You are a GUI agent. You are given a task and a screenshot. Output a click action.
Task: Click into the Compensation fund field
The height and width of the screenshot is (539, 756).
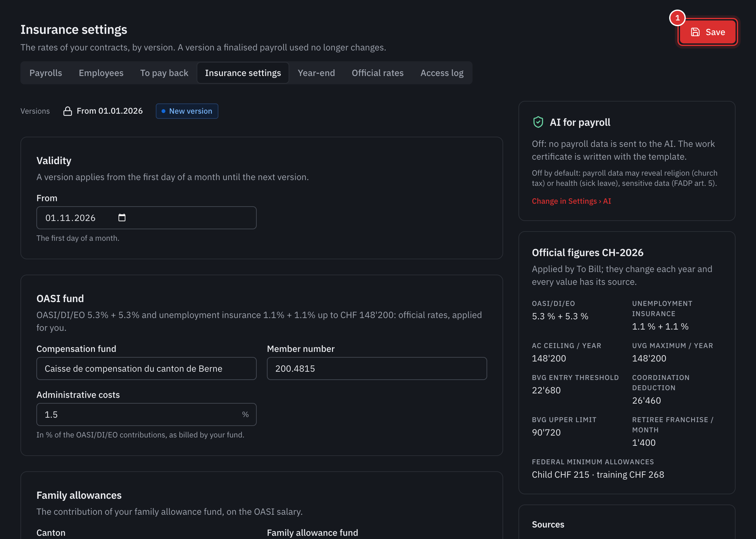pyautogui.click(x=146, y=368)
